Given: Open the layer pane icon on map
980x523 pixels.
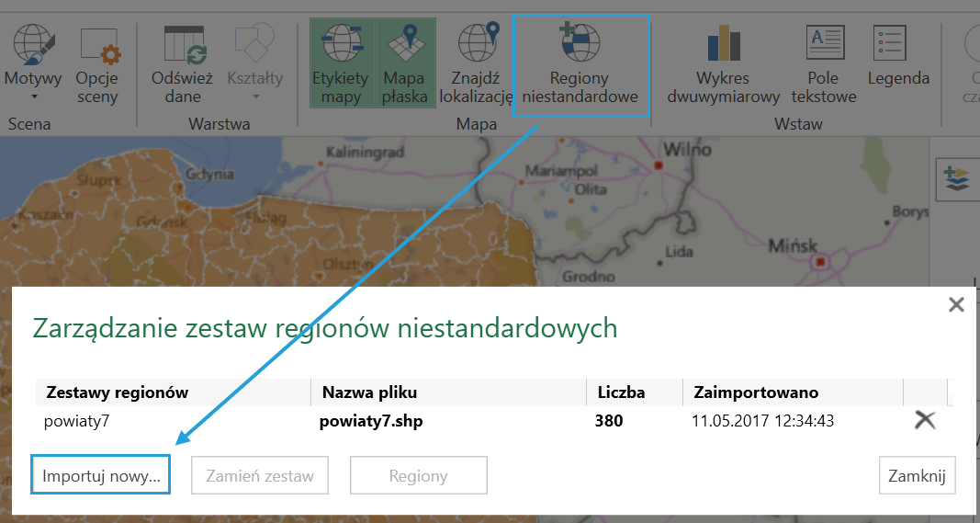Looking at the screenshot, I should tap(954, 178).
